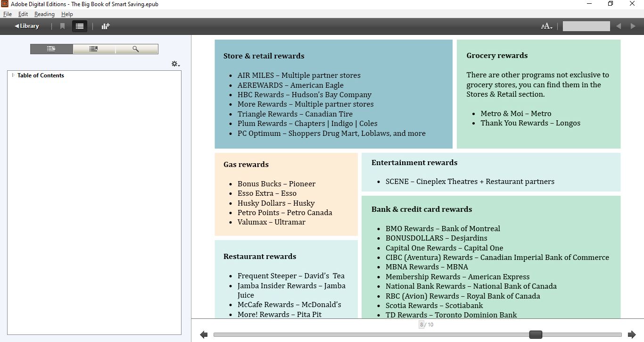
Task: Click 'TD Rewards – Toronto Dominion Bank' line
Action: 451,315
